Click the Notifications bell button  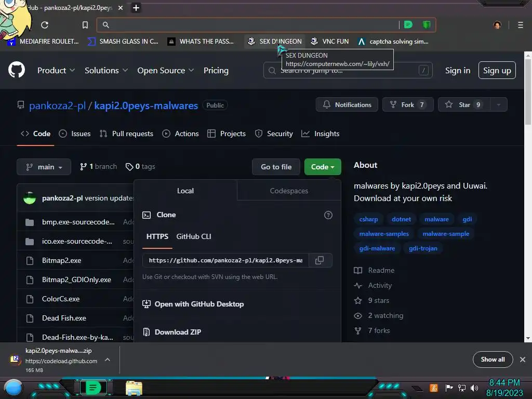(347, 104)
